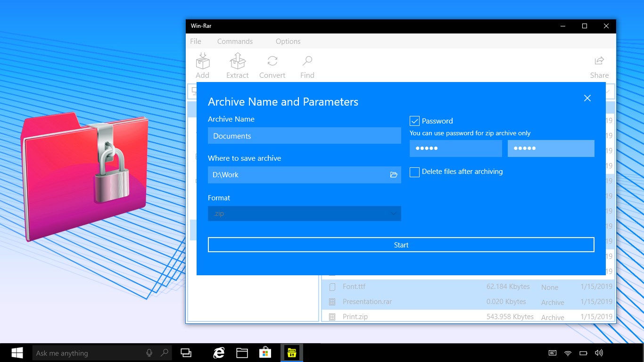Select the Font.ttf file row

[x=468, y=287]
